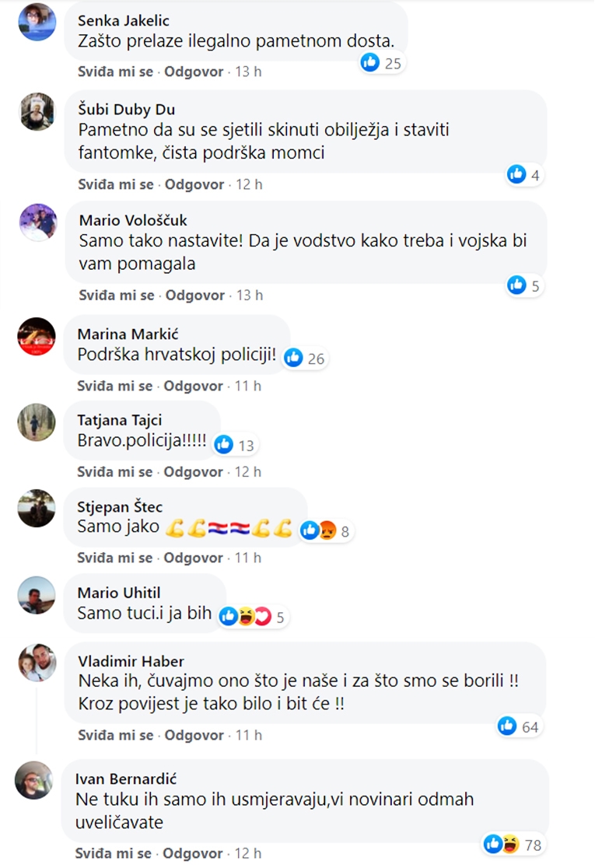
Task: Show the 78 reactions on Ivan Bernardić's comment
Action: click(x=512, y=844)
